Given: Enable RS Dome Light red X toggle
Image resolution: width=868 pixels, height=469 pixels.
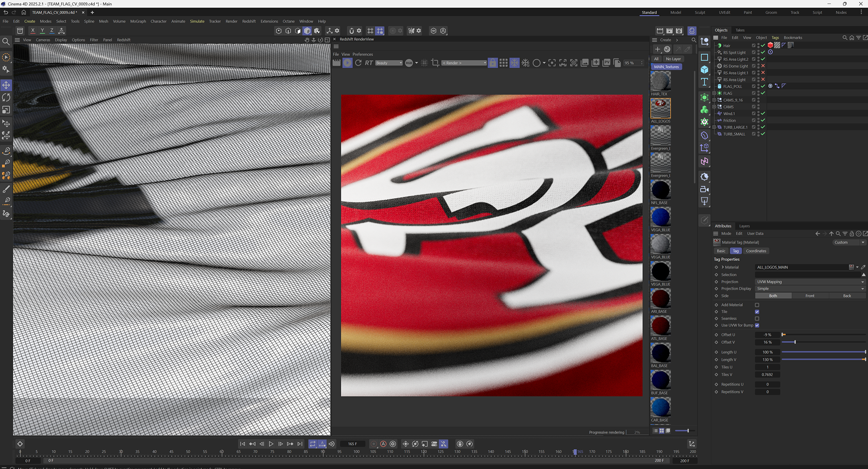Looking at the screenshot, I should pos(763,66).
